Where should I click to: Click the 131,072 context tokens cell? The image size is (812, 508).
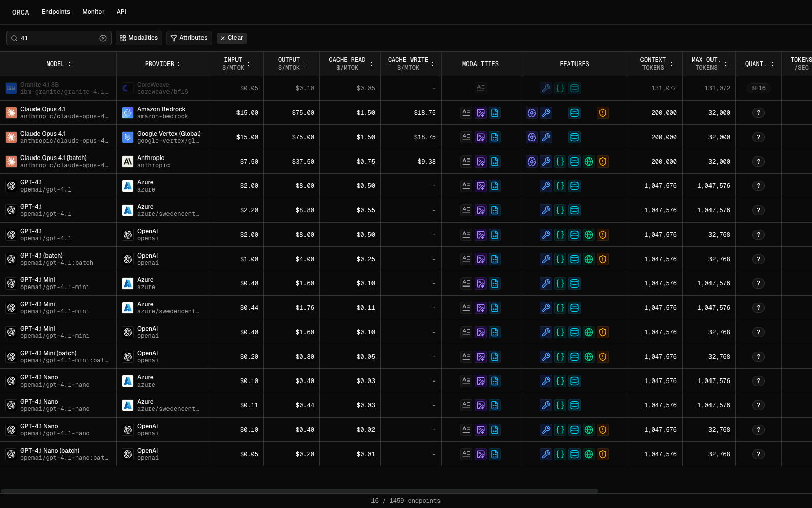coord(664,88)
